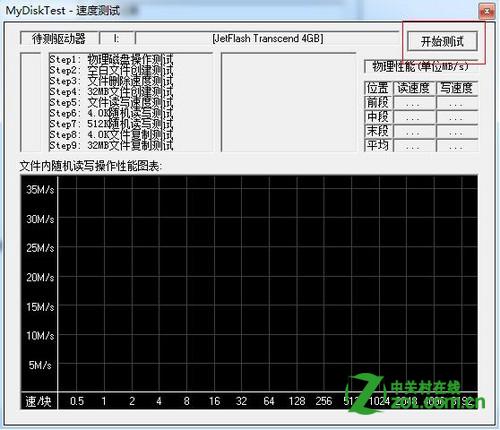Click the 物理性能 (单位MB/s) header
The width and height of the screenshot is (500, 430).
click(421, 67)
